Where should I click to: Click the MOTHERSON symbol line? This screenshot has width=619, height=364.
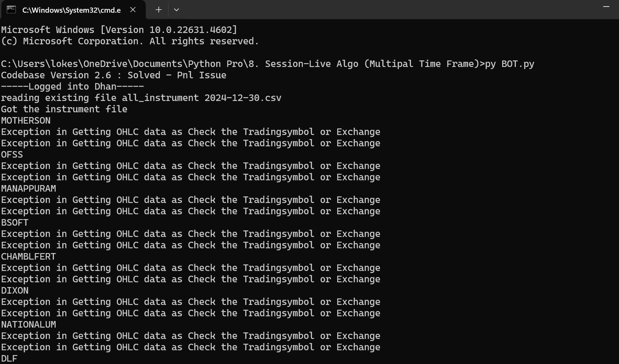[x=26, y=121]
